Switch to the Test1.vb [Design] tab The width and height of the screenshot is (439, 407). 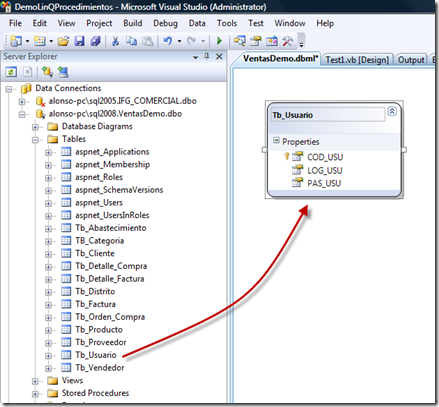(357, 60)
